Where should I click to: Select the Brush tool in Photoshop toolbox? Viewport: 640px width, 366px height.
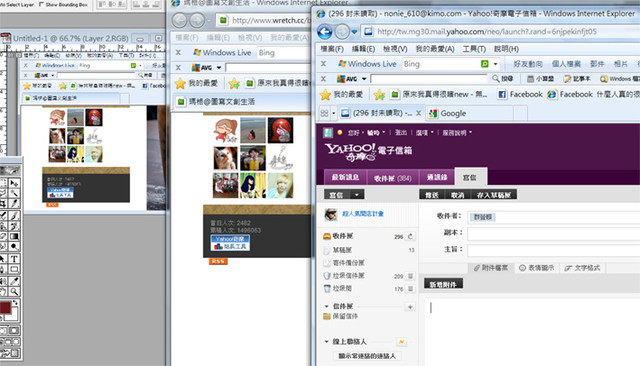pyautogui.click(x=15, y=215)
